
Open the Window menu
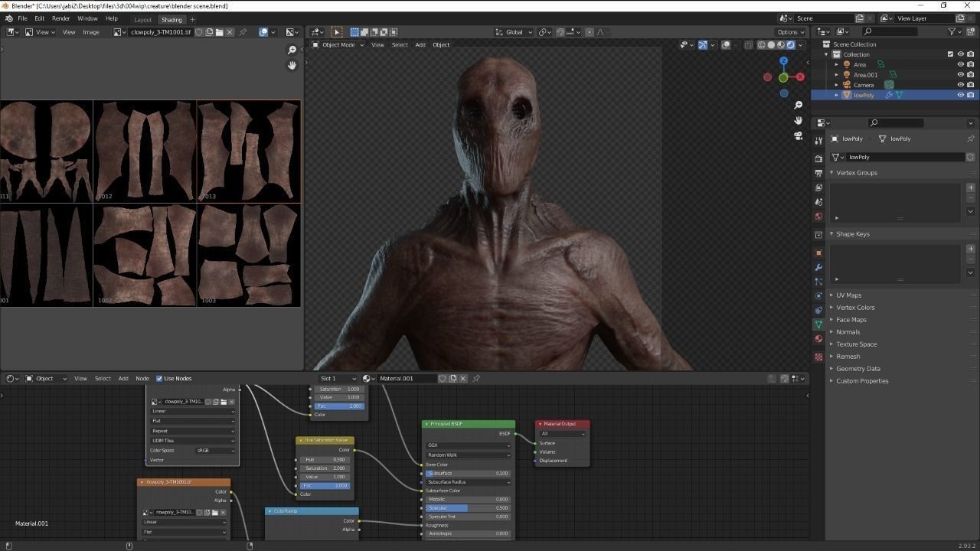(87, 18)
